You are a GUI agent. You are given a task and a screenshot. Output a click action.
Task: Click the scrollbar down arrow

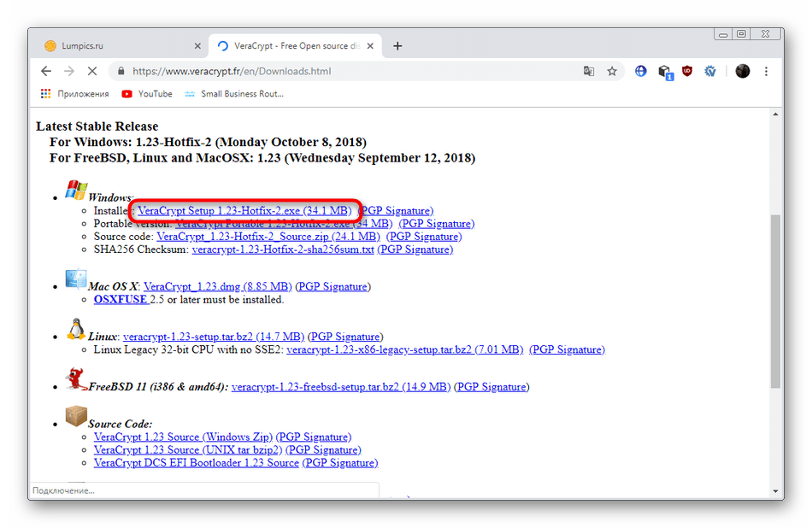coord(775,490)
